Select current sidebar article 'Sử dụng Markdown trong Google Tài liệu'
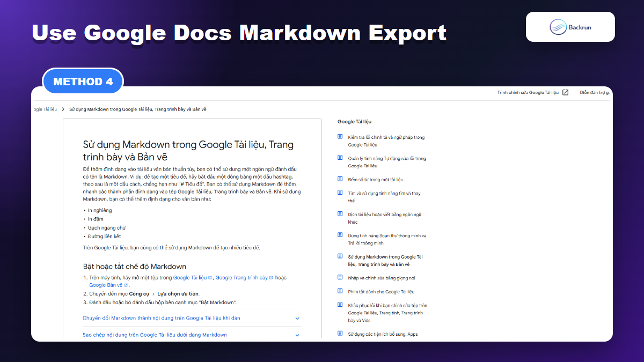Viewport: 644px width, 362px height. tap(385, 261)
